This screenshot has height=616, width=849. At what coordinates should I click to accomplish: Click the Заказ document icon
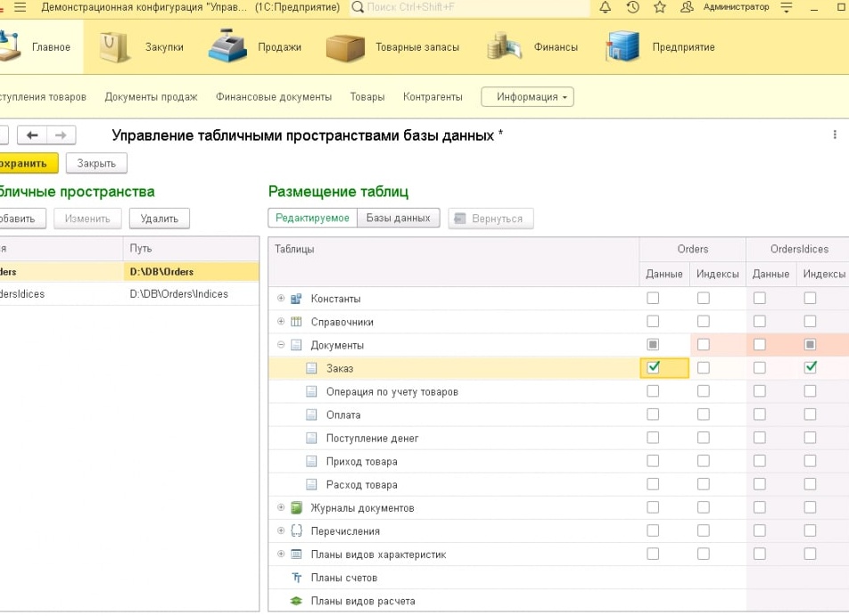pos(311,369)
